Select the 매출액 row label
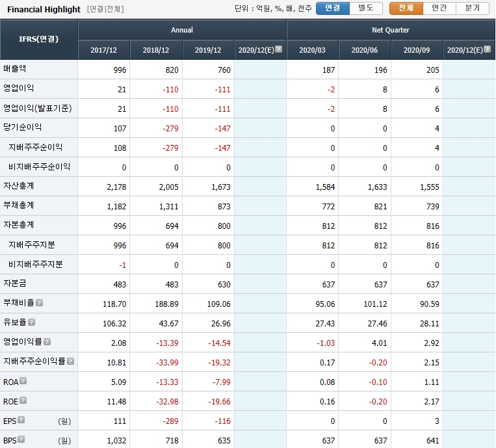 click(15, 69)
